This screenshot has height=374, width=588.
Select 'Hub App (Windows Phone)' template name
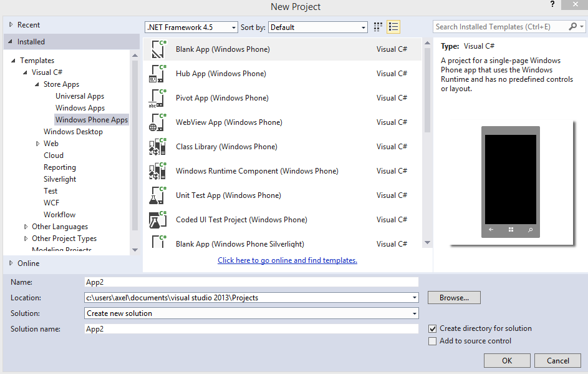pos(221,74)
